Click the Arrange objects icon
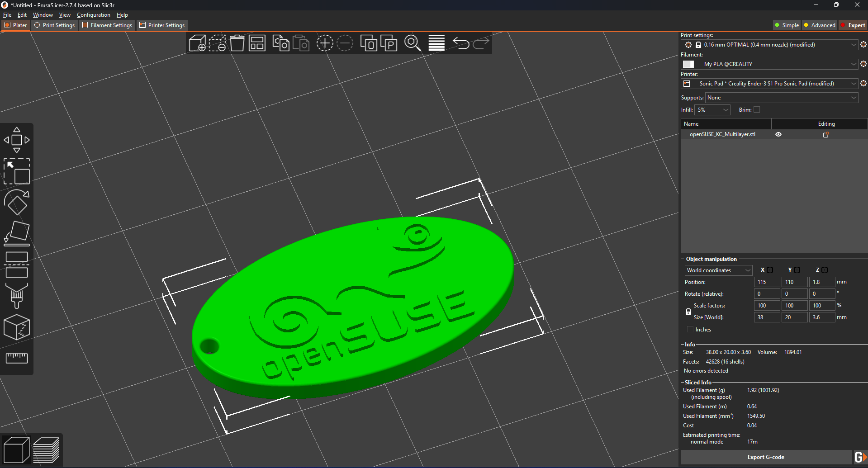The width and height of the screenshot is (868, 468). coord(257,43)
